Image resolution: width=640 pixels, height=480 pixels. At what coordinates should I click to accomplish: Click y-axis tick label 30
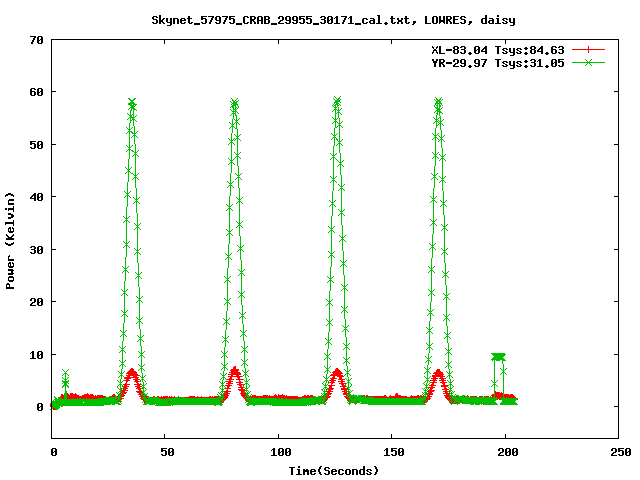(37, 250)
